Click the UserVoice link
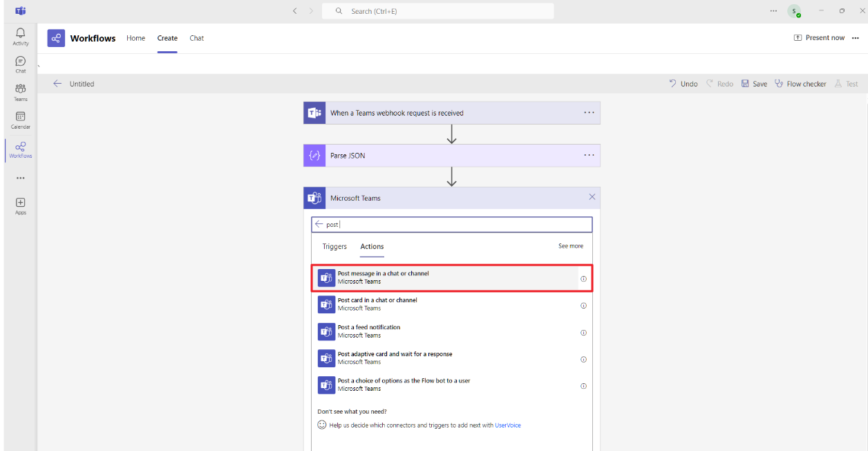Screen dimensions: 868x451 [508, 425]
